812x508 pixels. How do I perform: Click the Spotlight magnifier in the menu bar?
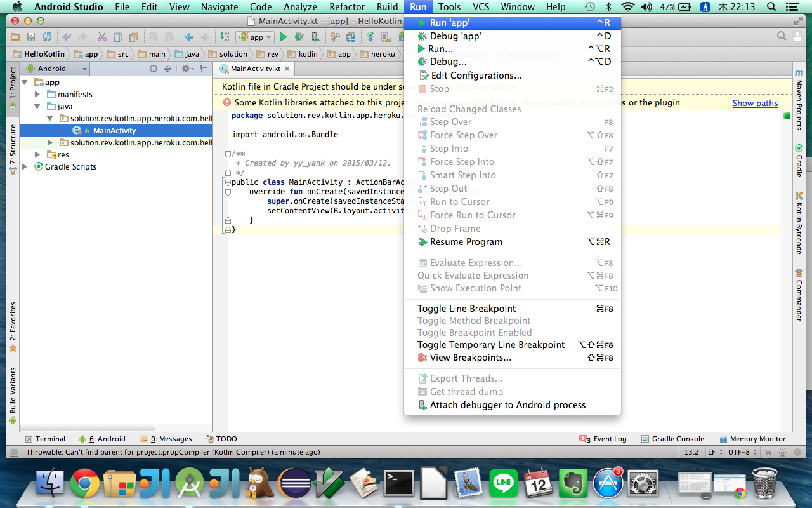click(771, 7)
